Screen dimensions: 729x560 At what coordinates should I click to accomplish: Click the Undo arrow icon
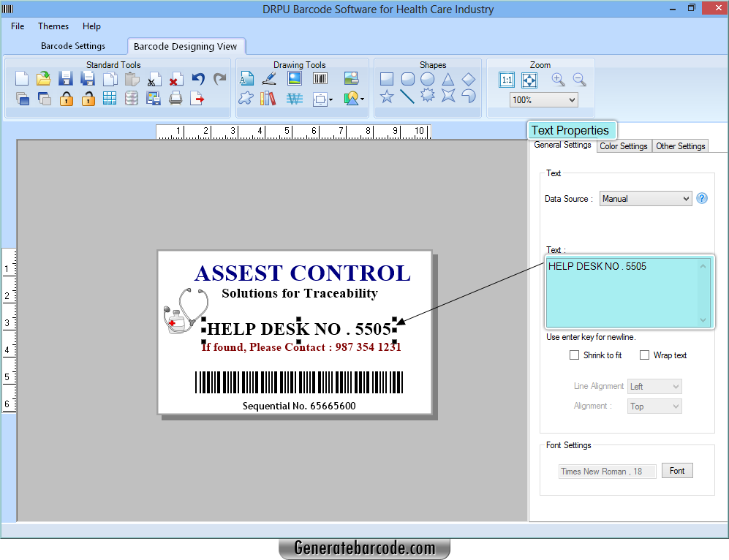coord(198,79)
